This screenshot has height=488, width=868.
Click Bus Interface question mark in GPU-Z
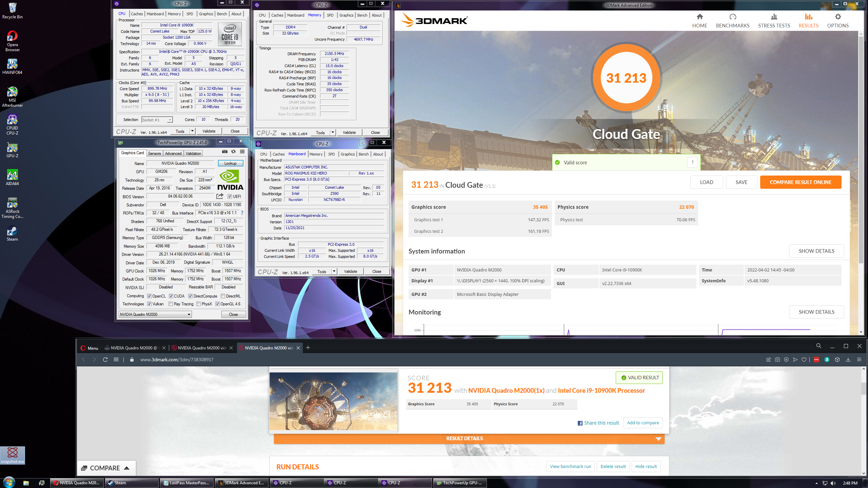[242, 213]
